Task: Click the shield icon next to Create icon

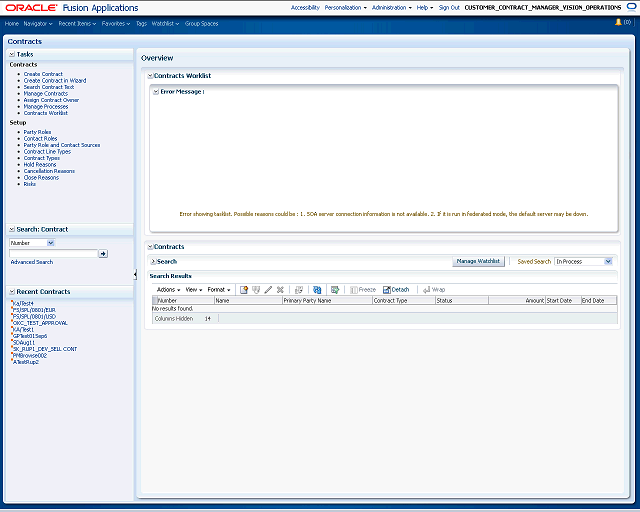Action: click(x=256, y=290)
